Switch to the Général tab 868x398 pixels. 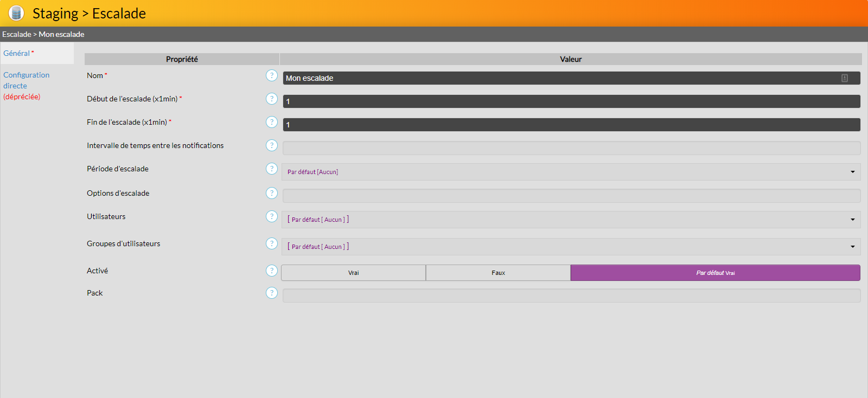[x=17, y=53]
